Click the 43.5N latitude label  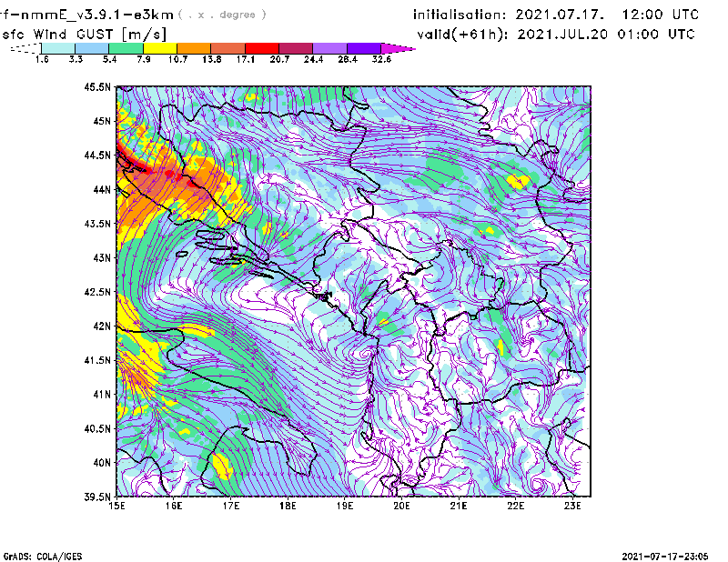[x=97, y=224]
